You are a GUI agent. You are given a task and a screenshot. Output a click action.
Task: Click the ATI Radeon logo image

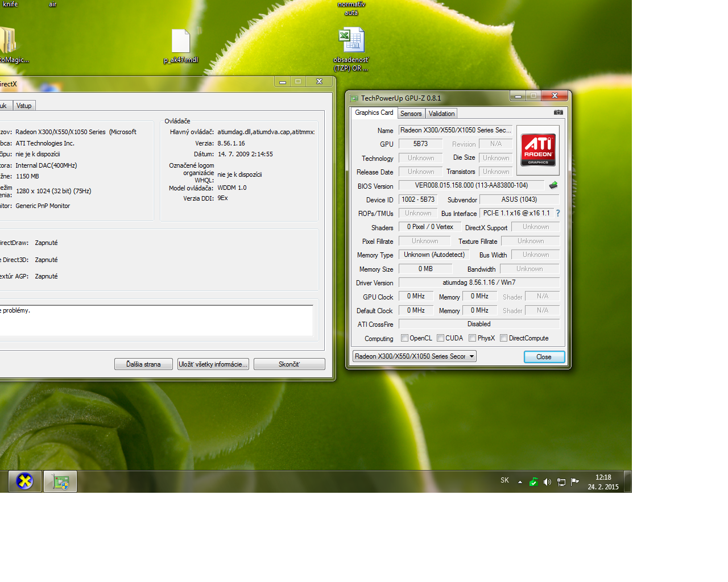pos(538,150)
